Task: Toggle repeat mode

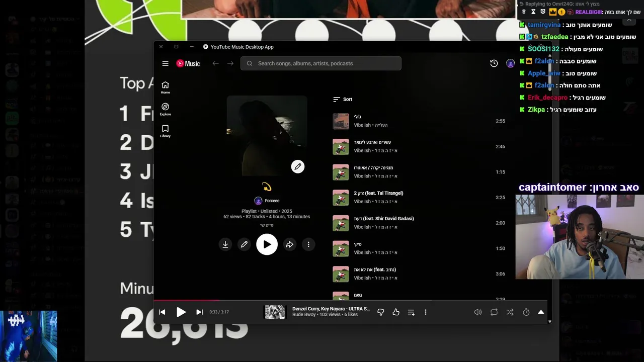Action: (494, 312)
